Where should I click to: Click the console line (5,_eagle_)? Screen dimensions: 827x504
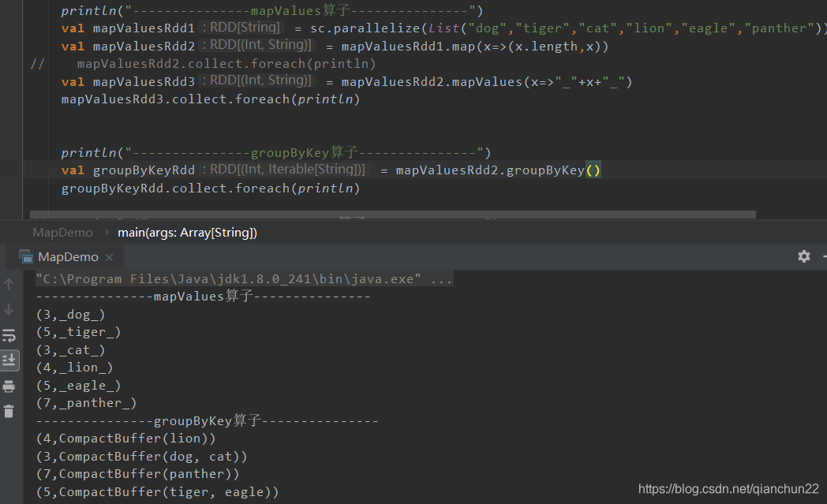coord(79,386)
